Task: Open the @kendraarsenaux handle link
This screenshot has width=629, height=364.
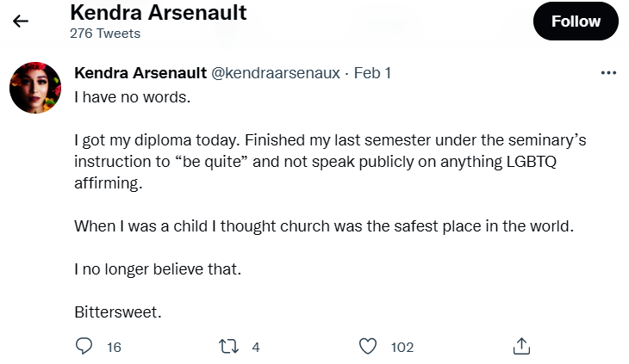Action: pos(276,73)
